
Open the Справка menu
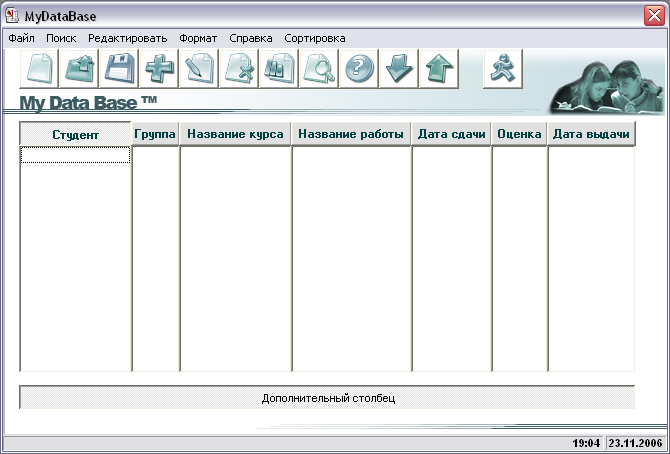[250, 38]
